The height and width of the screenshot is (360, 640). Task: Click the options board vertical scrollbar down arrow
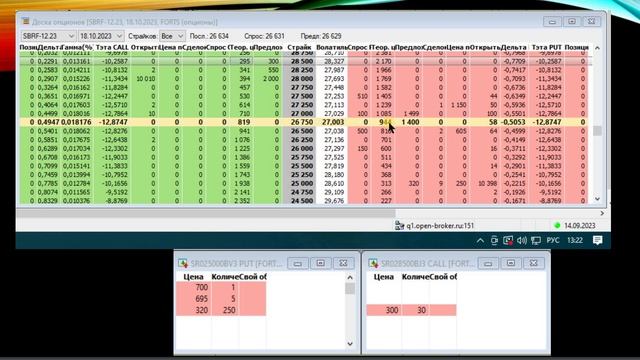pyautogui.click(x=597, y=199)
